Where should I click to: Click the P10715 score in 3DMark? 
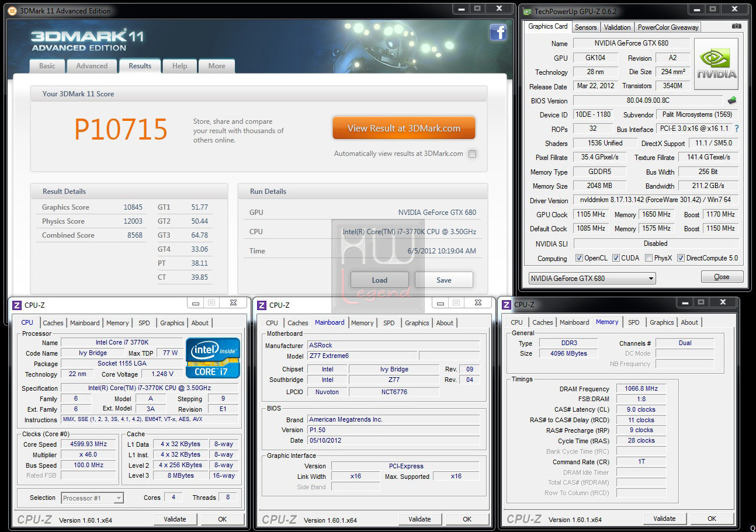[121, 130]
